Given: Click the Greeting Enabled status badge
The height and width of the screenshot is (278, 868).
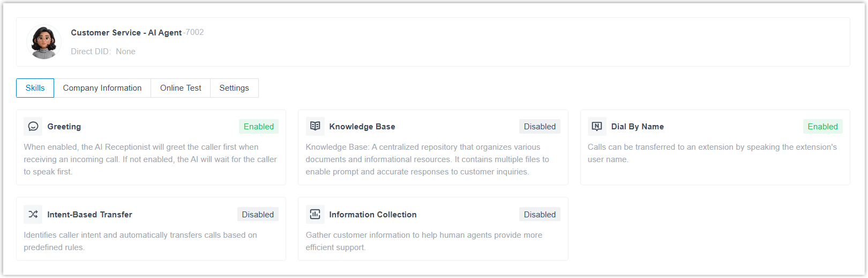Looking at the screenshot, I should tap(259, 127).
